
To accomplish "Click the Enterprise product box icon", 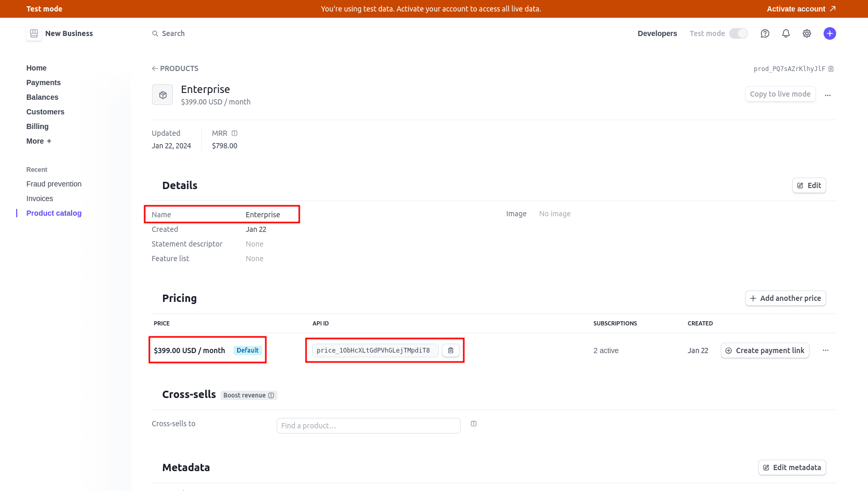I will [x=162, y=95].
